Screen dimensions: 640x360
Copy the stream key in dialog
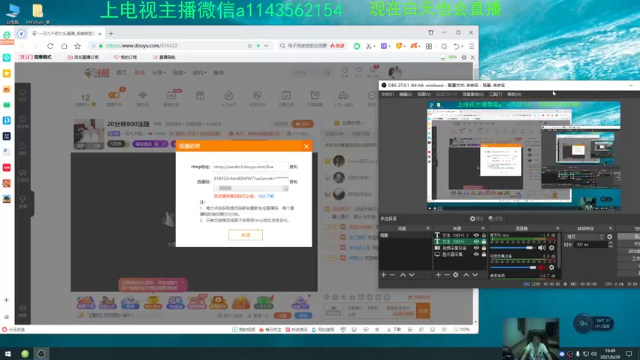[293, 182]
